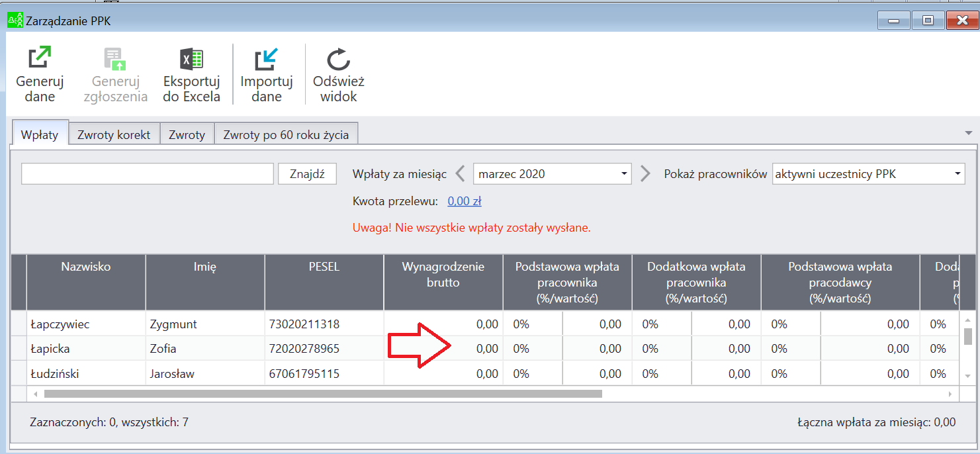The height and width of the screenshot is (454, 980).
Task: Open the Zwroty tab
Action: [187, 135]
